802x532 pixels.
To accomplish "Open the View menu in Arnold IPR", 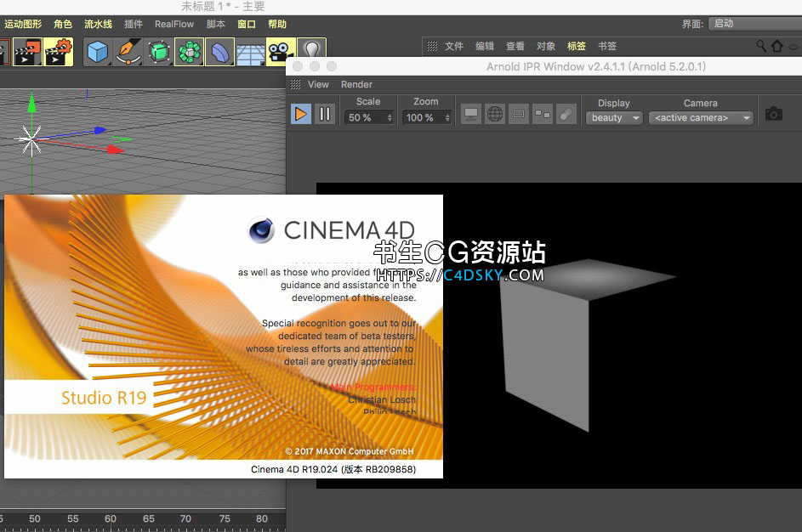I will (x=318, y=84).
